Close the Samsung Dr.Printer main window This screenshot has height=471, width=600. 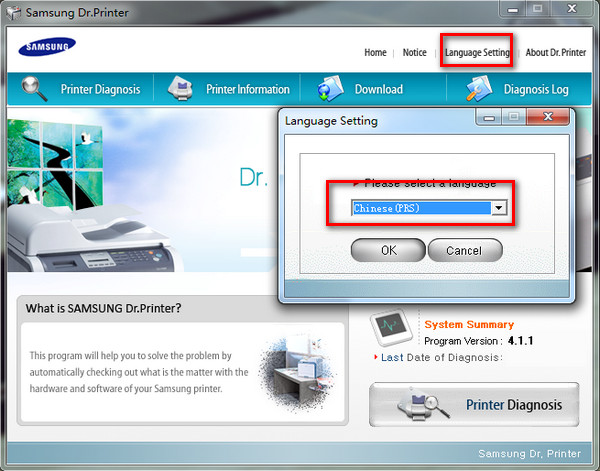point(572,9)
